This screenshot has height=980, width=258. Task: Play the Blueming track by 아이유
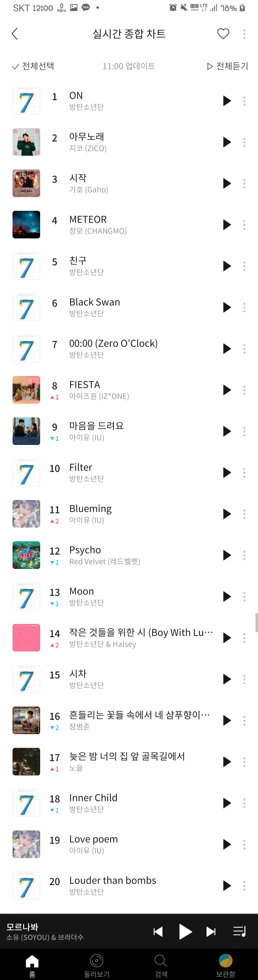227,514
